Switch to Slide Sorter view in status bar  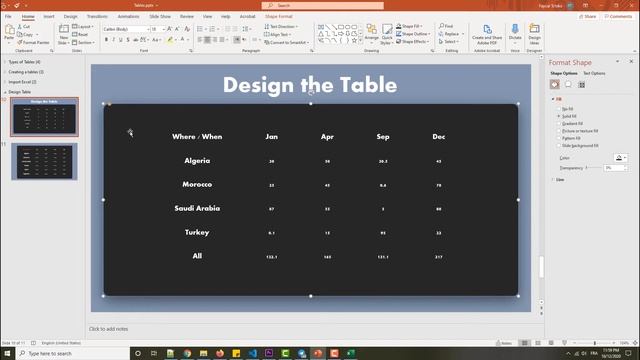click(538, 343)
